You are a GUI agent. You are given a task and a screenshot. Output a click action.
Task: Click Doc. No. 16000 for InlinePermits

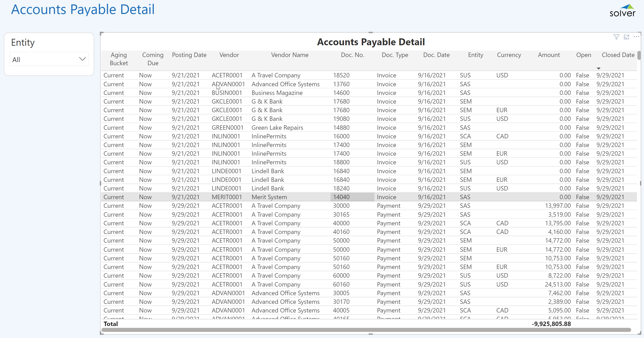(341, 136)
